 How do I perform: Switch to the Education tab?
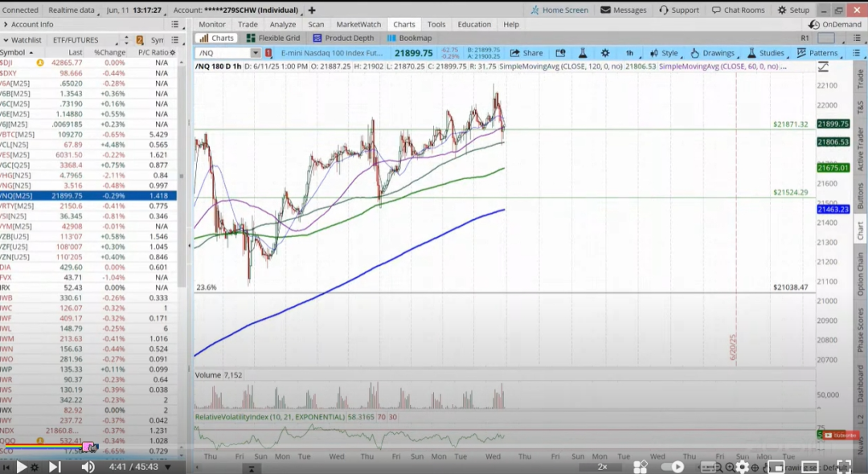[x=474, y=24]
